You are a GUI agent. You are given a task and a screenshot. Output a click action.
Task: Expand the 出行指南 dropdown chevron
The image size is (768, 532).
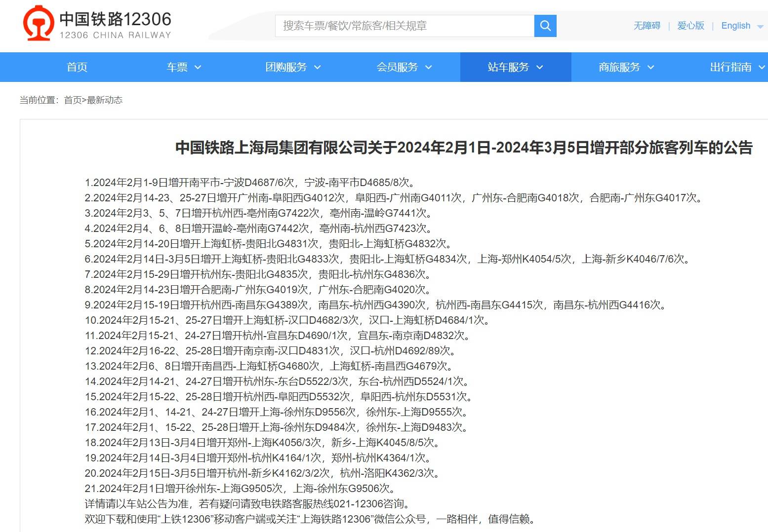coord(762,68)
